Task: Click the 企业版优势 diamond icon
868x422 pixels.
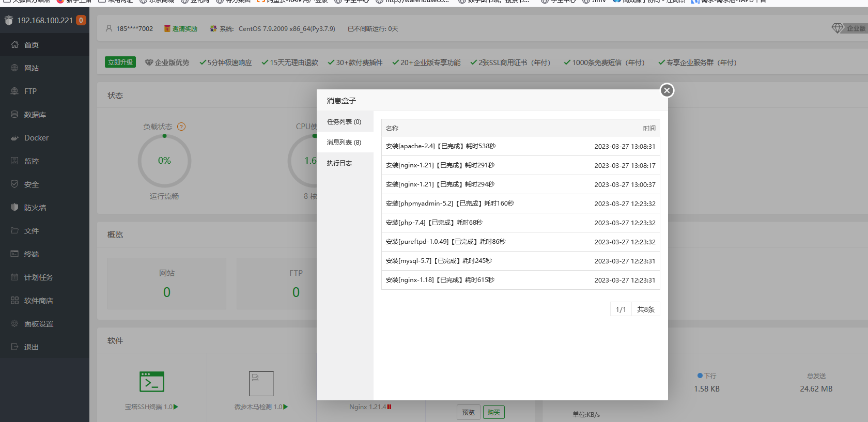Action: [x=149, y=62]
